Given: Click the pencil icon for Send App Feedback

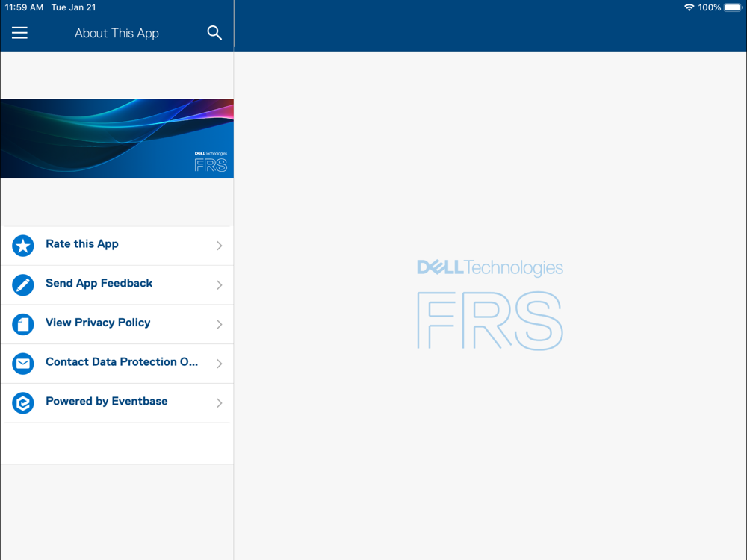Looking at the screenshot, I should [x=23, y=285].
